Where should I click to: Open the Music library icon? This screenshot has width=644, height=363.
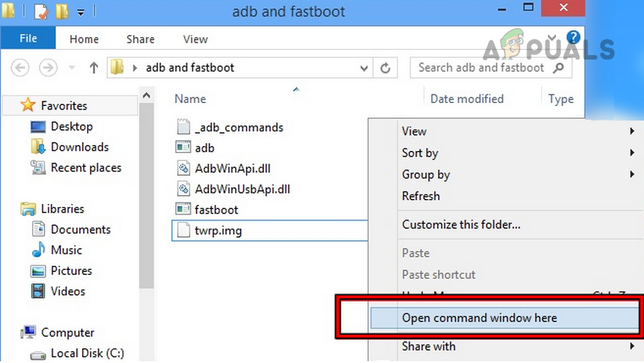(x=38, y=250)
